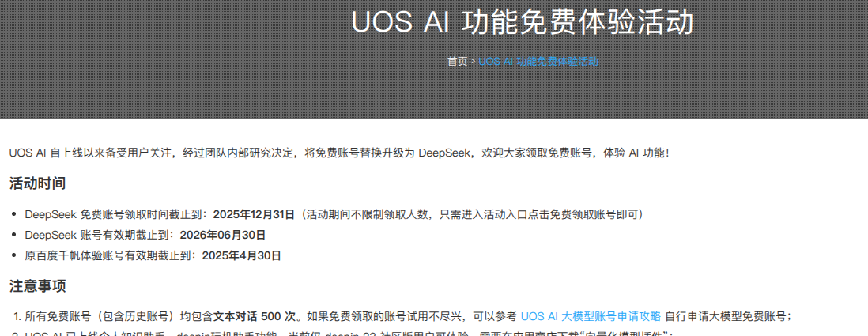Click the phrase 体验 AI 功能！ ending the intro
Viewport: 868px width, 336px height.
pyautogui.click(x=636, y=153)
